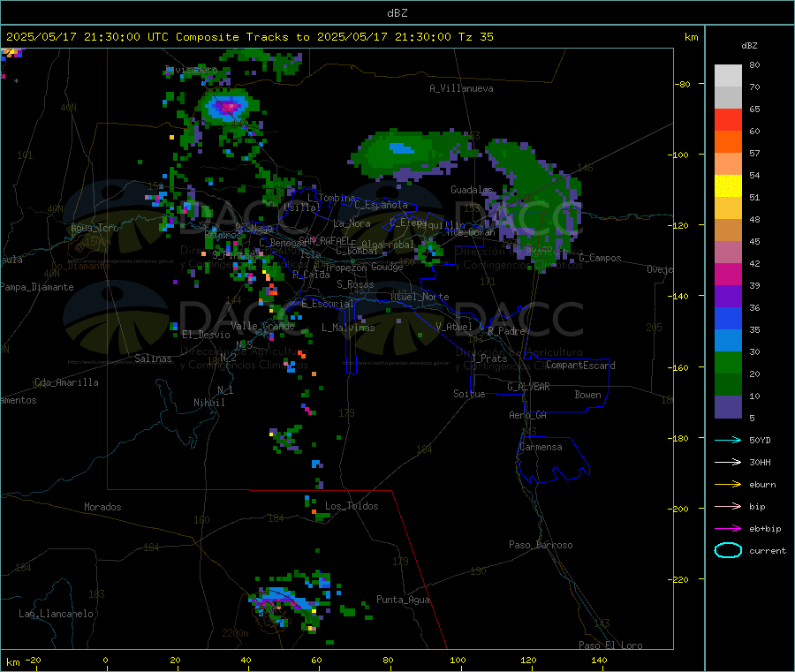Screen dimensions: 795x672
Task: Click the CompantEscard label
Action: coord(580,365)
